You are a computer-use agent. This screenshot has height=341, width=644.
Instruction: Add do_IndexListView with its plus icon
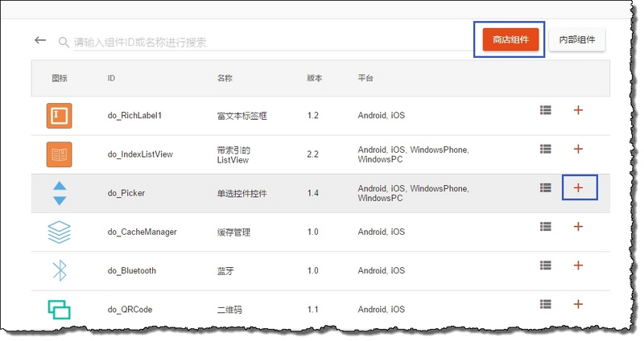pos(578,149)
